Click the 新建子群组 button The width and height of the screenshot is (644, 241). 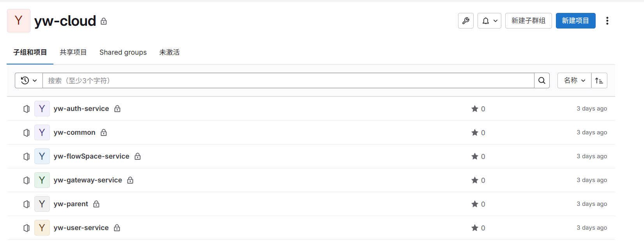528,21
